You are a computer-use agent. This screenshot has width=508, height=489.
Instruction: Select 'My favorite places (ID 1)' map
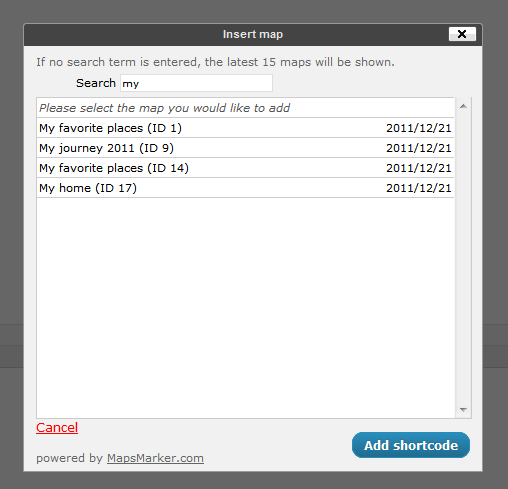coord(245,128)
